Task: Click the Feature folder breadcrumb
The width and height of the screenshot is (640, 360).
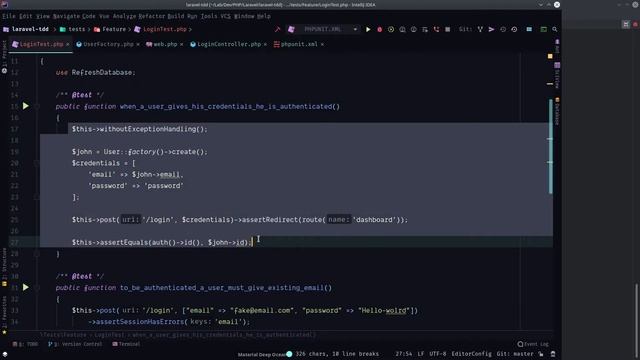Action: [x=110, y=29]
